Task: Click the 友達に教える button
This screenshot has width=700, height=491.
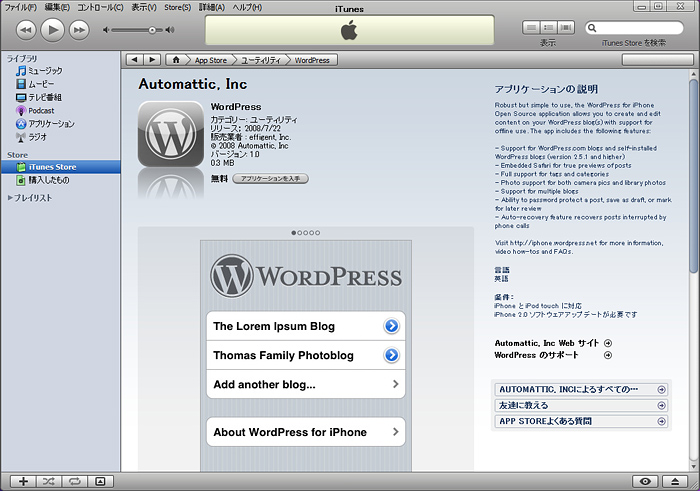Action: tap(581, 405)
